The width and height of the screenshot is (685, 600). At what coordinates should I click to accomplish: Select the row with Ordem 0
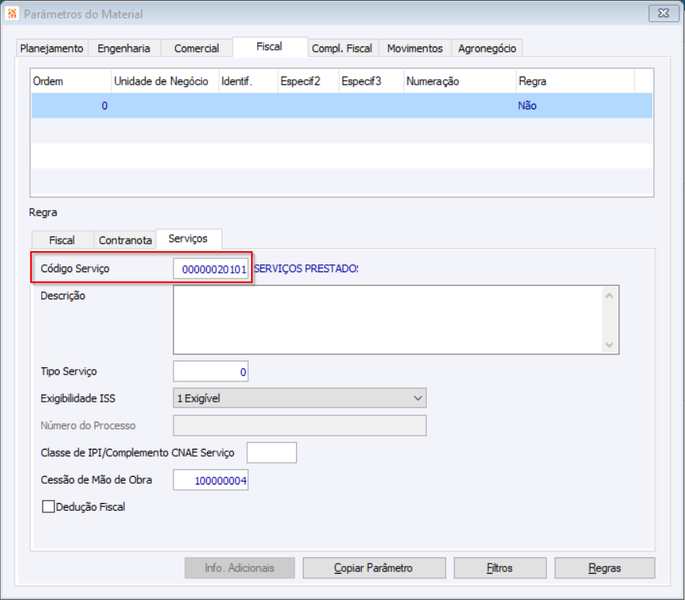(342, 106)
